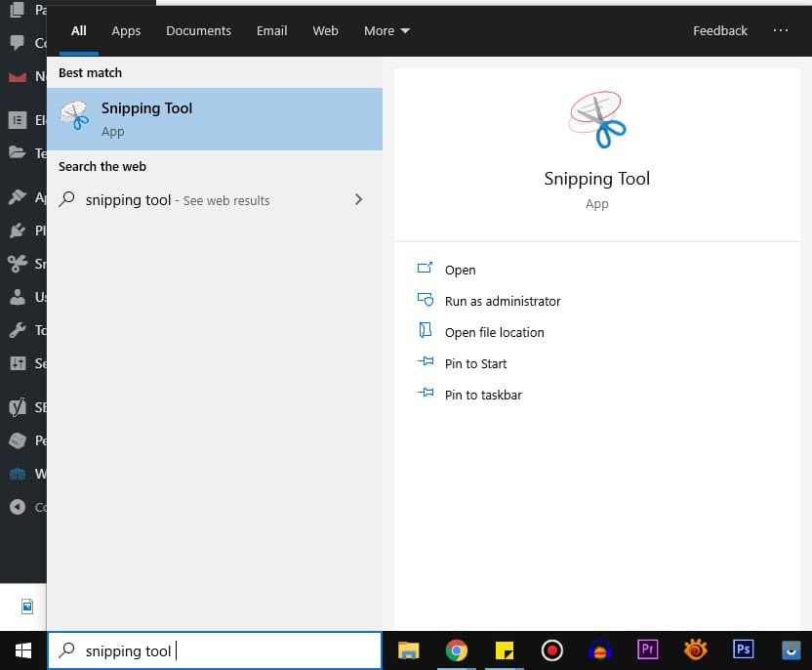The height and width of the screenshot is (670, 812).
Task: Open the Feedback link
Action: click(720, 30)
